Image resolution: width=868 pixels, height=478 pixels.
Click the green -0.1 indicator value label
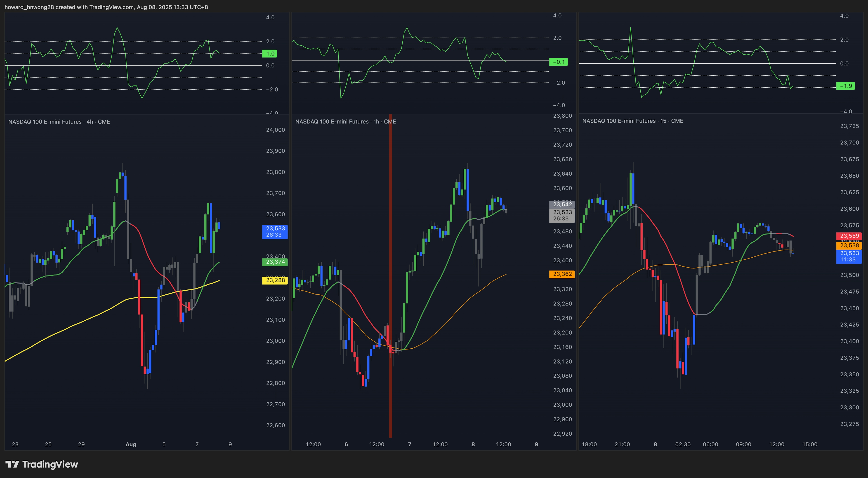[x=558, y=62]
